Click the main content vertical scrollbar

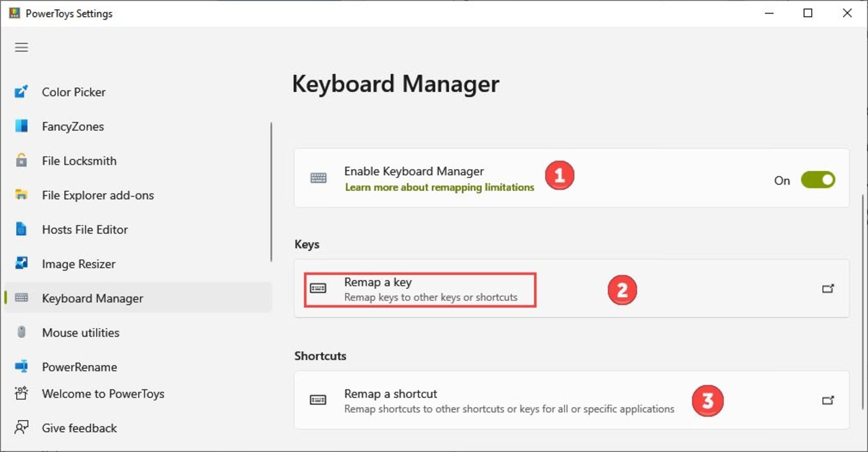[863, 299]
